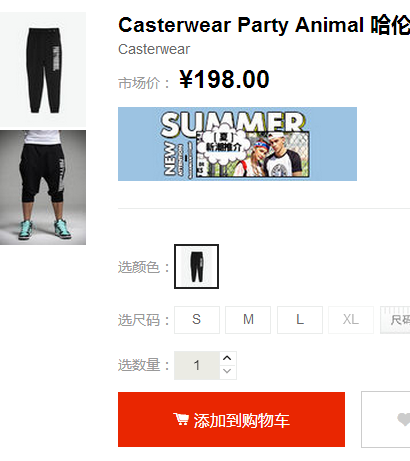The image size is (410, 461).
Task: Click the shopping cart icon on red button
Action: [x=181, y=419]
